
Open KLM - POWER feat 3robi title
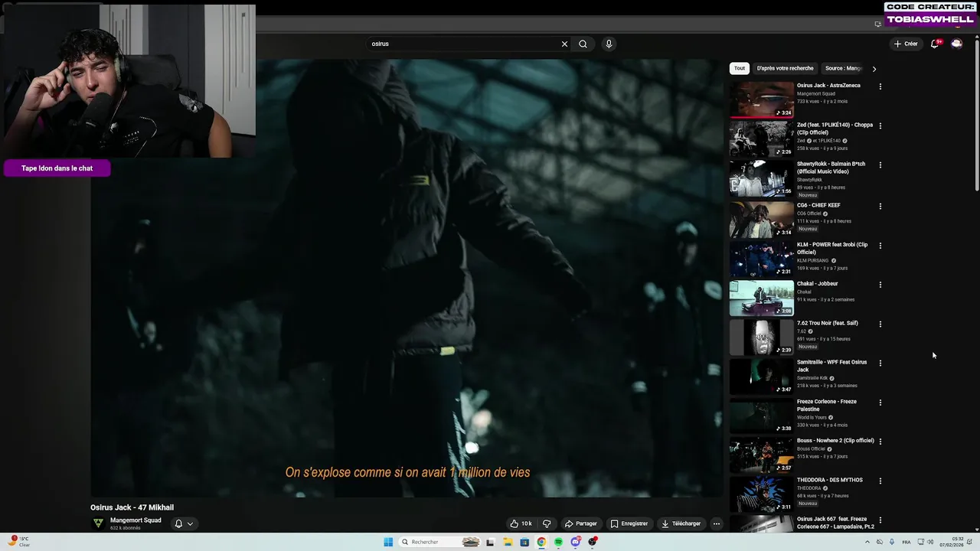click(x=832, y=248)
